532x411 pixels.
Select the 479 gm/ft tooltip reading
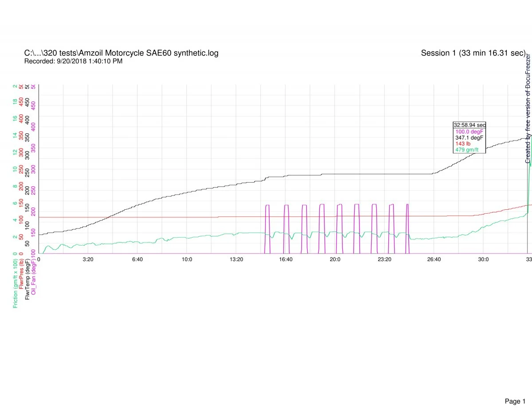click(467, 150)
